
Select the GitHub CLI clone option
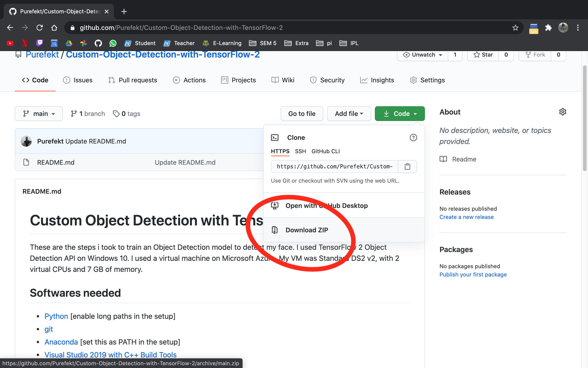[x=326, y=151]
